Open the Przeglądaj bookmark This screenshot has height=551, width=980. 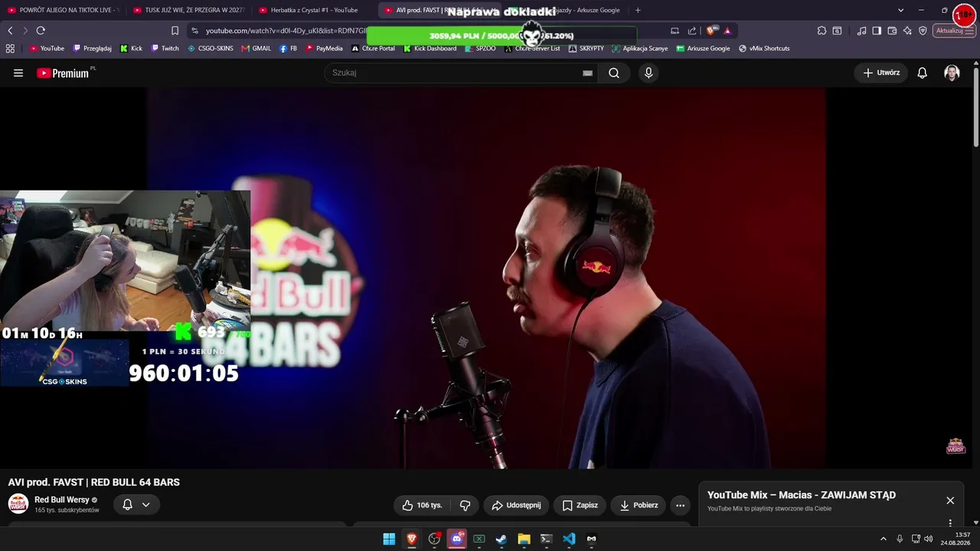(92, 48)
